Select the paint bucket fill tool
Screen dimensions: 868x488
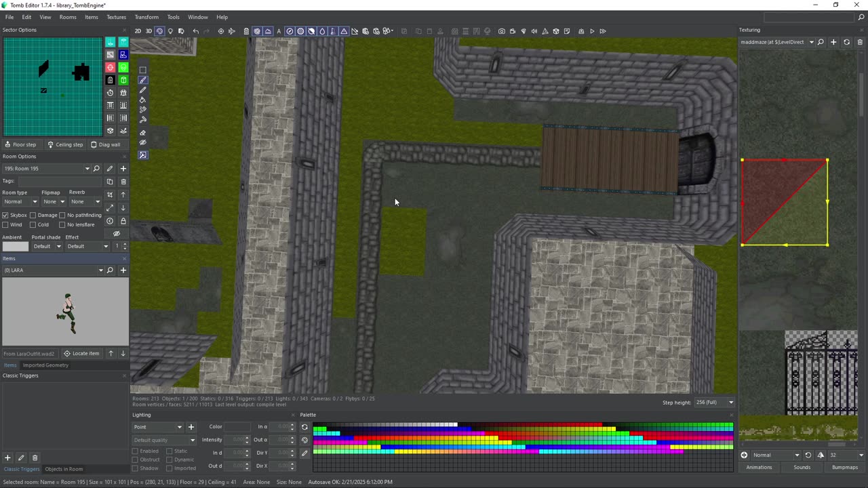coord(142,100)
